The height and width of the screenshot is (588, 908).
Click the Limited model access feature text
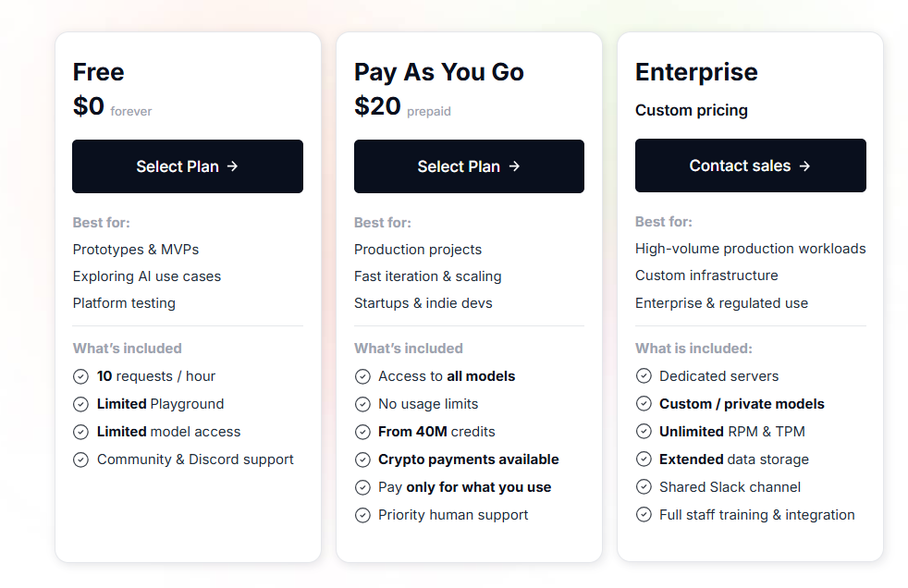point(168,432)
